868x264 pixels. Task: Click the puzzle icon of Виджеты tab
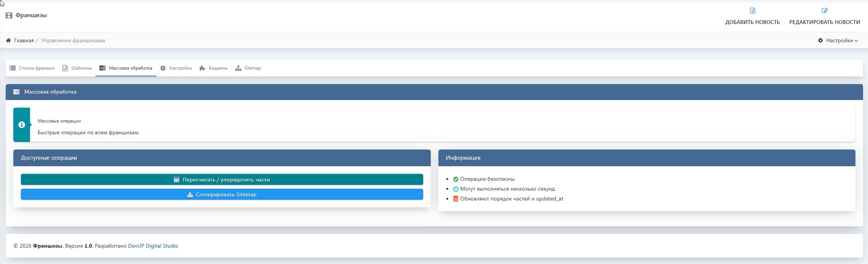(x=202, y=68)
